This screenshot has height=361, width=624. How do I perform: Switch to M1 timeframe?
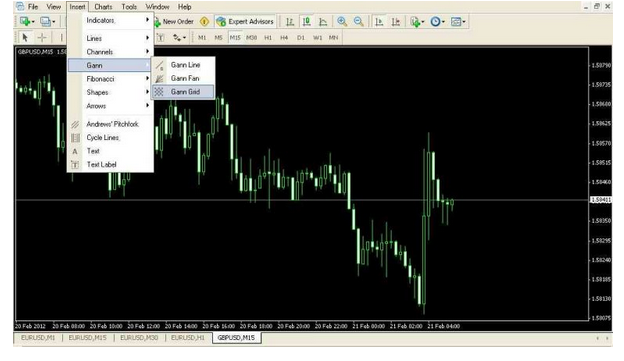click(x=202, y=37)
